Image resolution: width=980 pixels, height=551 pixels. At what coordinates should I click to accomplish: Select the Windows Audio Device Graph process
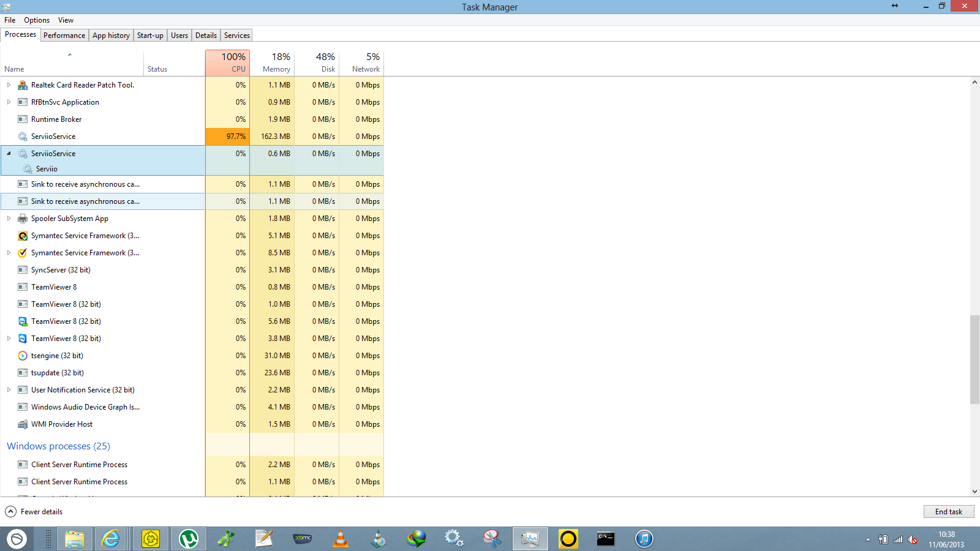(192, 407)
